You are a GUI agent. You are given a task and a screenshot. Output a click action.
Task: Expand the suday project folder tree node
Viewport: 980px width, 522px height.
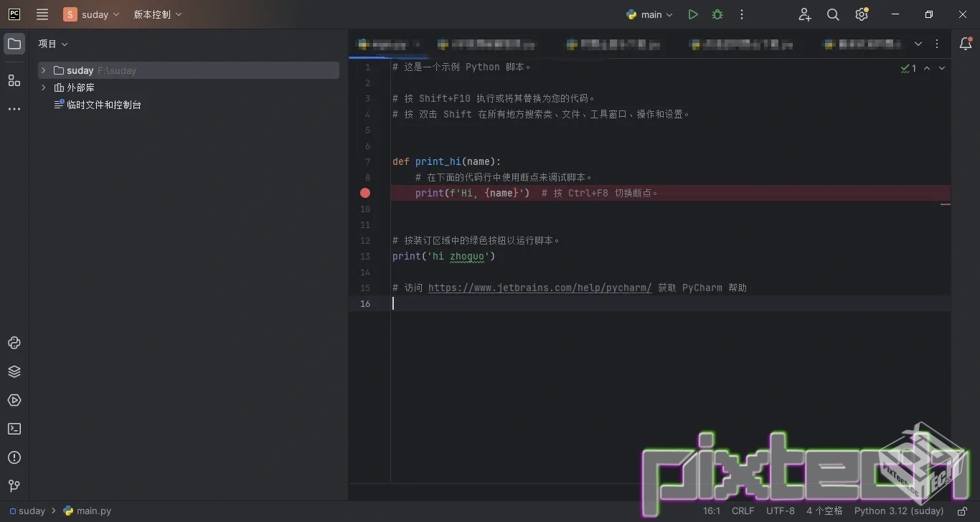[x=44, y=70]
